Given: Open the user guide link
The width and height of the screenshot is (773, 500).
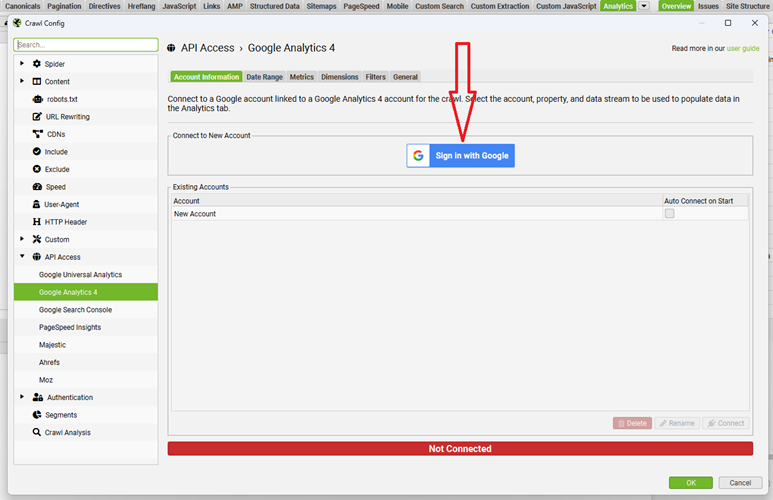Looking at the screenshot, I should [743, 48].
